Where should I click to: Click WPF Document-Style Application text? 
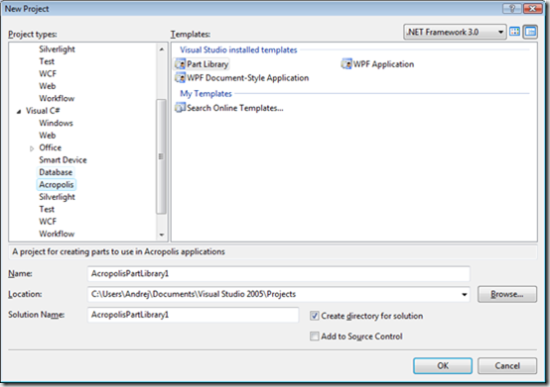[248, 78]
